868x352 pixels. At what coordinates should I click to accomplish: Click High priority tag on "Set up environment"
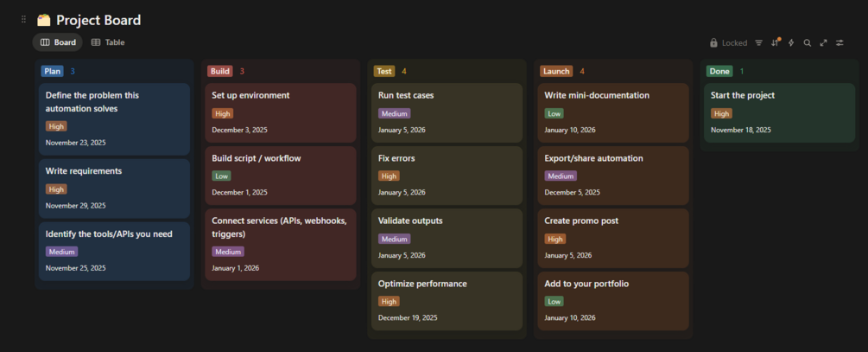pos(222,113)
